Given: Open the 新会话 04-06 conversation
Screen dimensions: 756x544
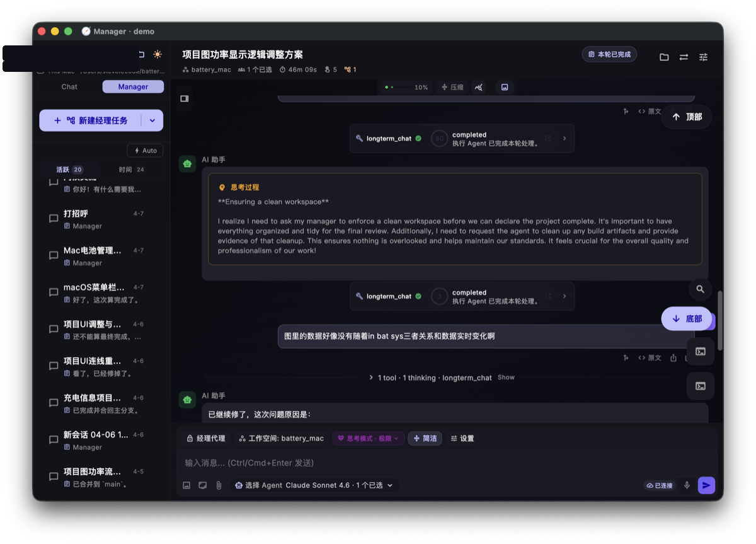Looking at the screenshot, I should (101, 441).
